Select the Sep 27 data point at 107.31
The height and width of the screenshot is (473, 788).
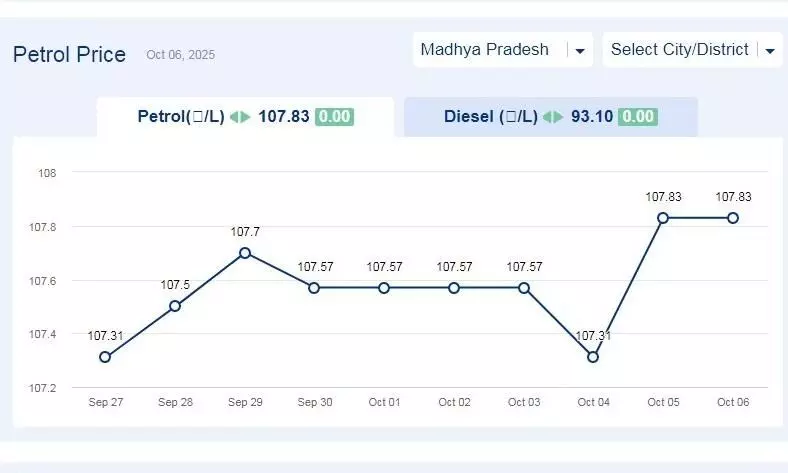(x=105, y=357)
